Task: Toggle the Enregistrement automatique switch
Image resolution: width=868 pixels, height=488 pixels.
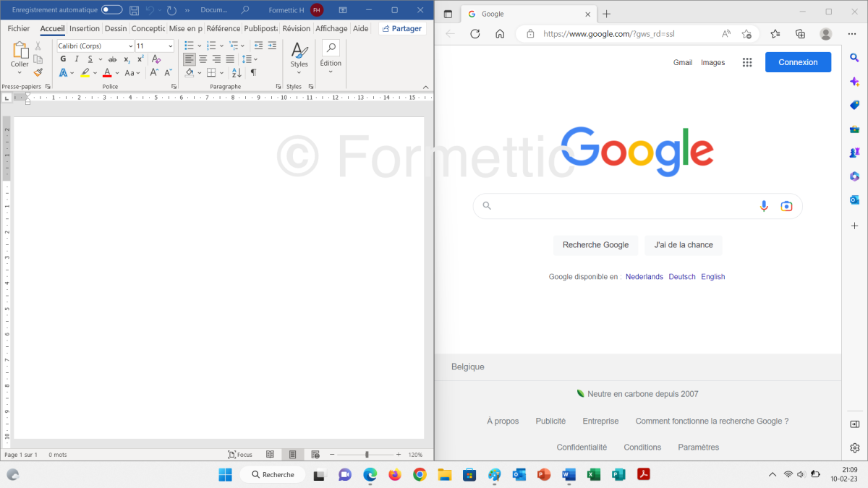Action: click(x=111, y=10)
